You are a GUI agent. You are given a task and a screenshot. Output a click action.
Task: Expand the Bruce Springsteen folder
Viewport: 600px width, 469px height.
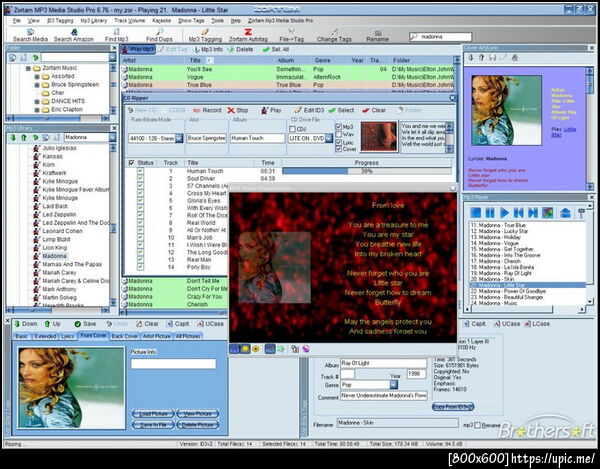coord(37,85)
